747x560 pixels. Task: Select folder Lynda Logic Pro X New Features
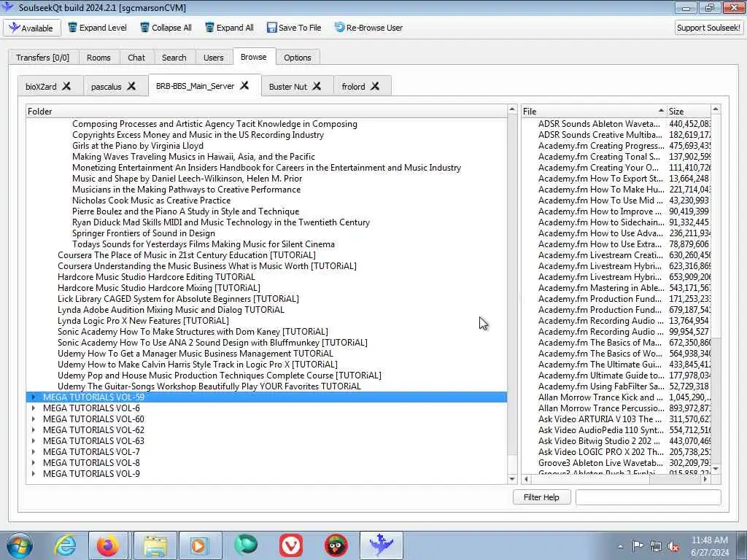[143, 321]
